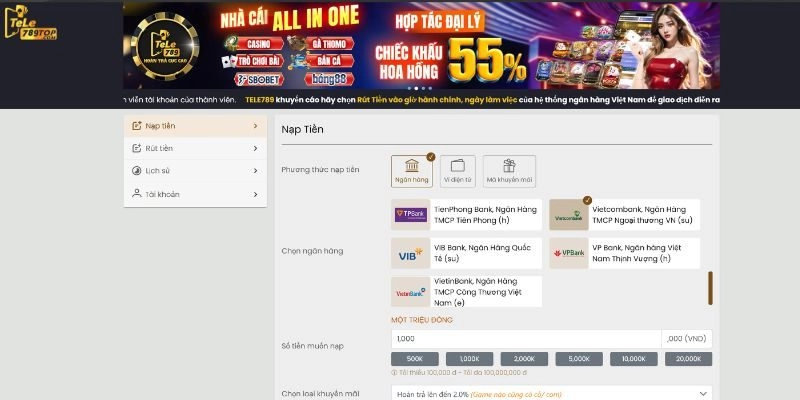Click the MỘT TRIỆU ĐỒNG amount text
This screenshot has height=400, width=800.
tap(422, 320)
